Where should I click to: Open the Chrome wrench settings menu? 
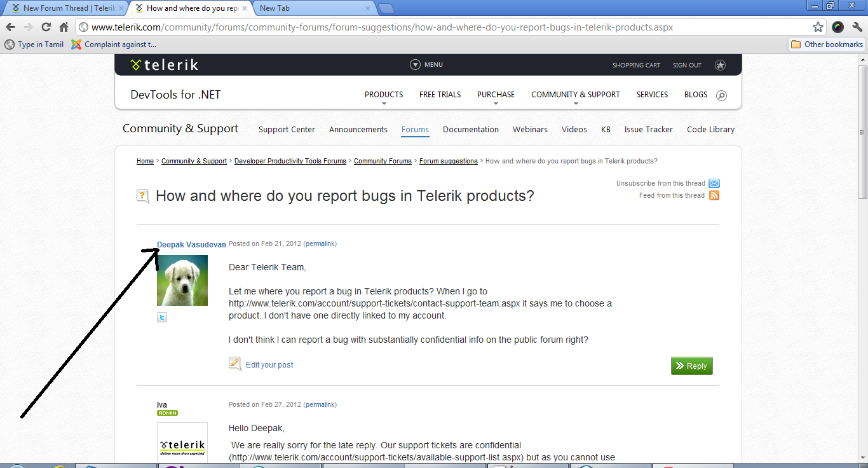tap(857, 27)
